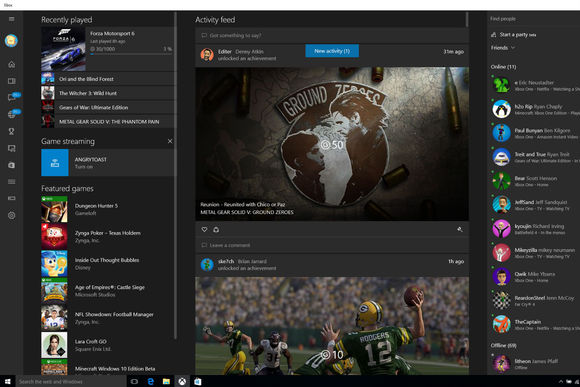Open your profile avatar in the sidebar
Viewport: 580px width, 387px height.
coord(11,40)
